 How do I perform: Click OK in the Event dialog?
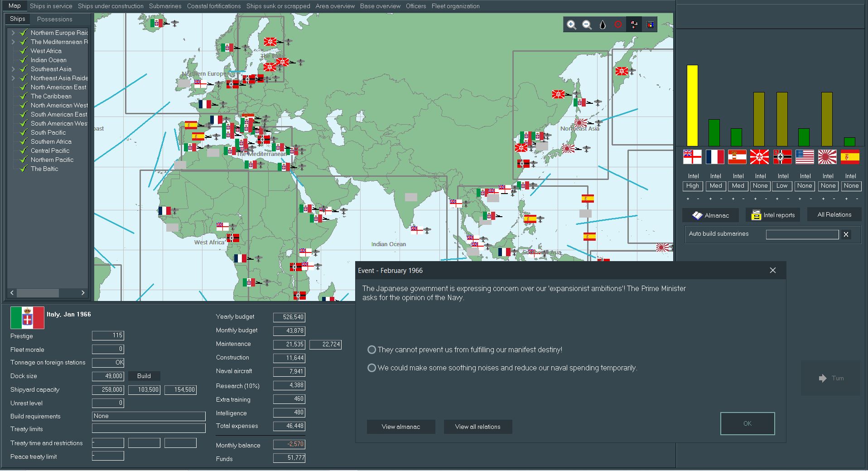[x=747, y=423]
